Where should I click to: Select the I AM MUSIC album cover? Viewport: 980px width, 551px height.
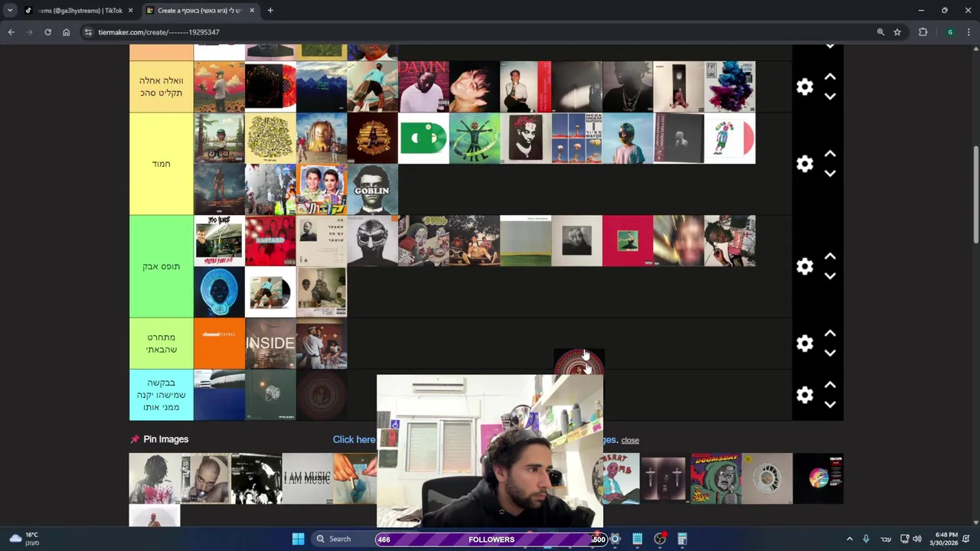click(x=307, y=478)
